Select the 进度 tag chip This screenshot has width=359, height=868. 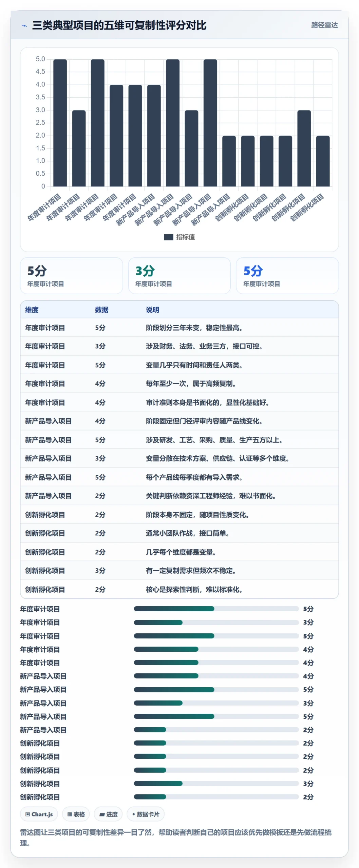108,814
